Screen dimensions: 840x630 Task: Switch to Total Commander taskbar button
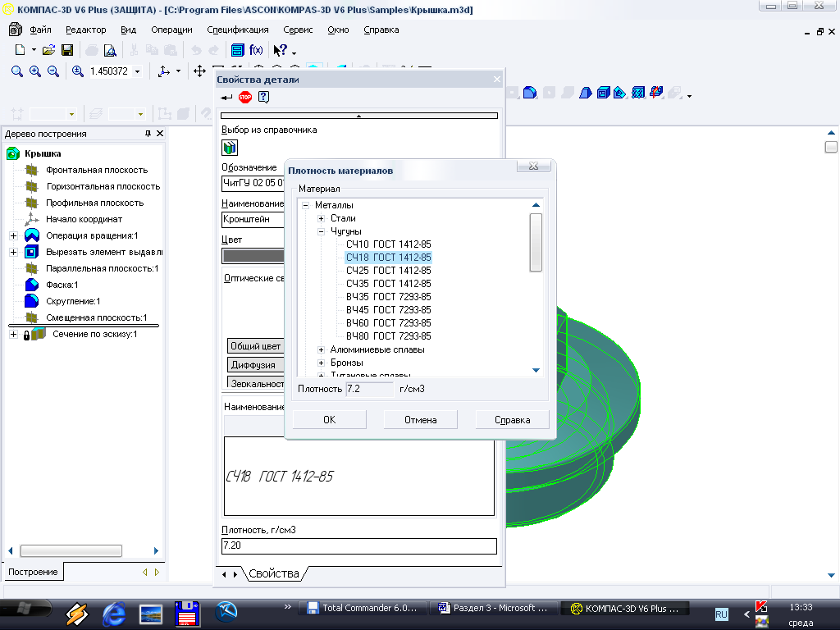pyautogui.click(x=363, y=608)
